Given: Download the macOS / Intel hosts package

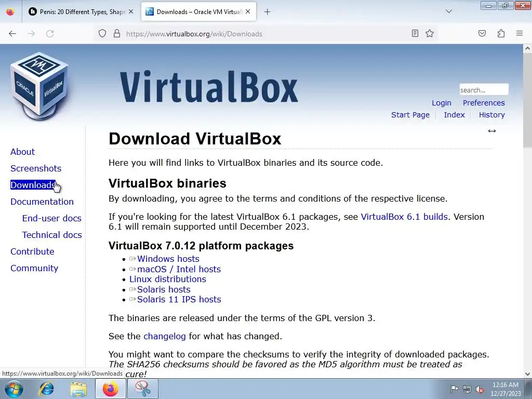Looking at the screenshot, I should pos(179,269).
